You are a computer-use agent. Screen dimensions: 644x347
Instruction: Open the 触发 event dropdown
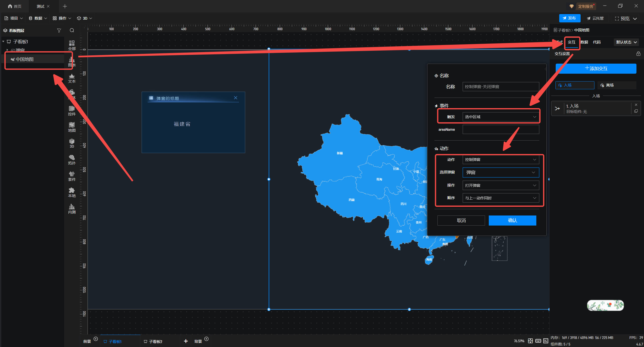(x=500, y=117)
